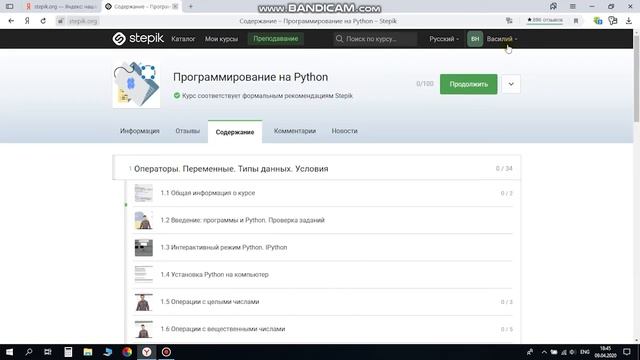Open the Windows notification center icon
Screen dimensions: 640x360
point(627,352)
